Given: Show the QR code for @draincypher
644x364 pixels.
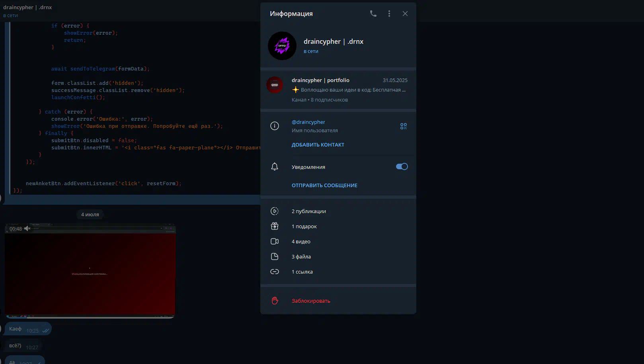Looking at the screenshot, I should (403, 126).
